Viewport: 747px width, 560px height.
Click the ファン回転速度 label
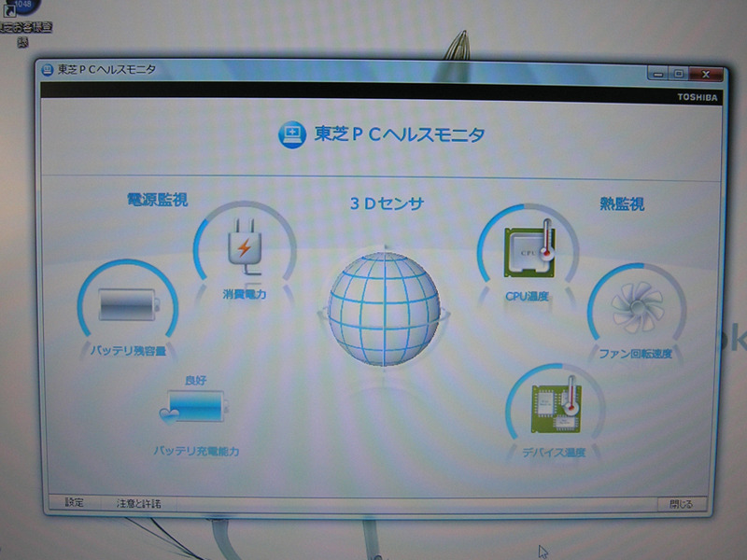pyautogui.click(x=636, y=354)
